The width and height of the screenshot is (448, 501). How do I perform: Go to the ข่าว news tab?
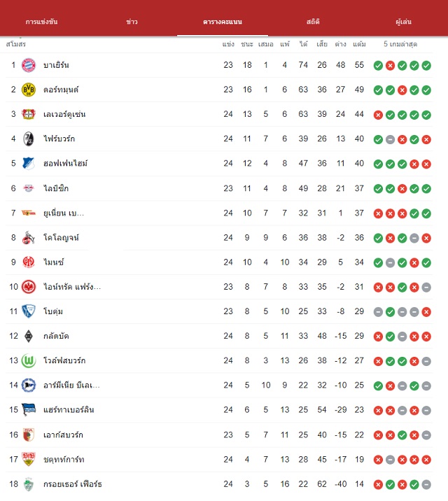coord(132,22)
